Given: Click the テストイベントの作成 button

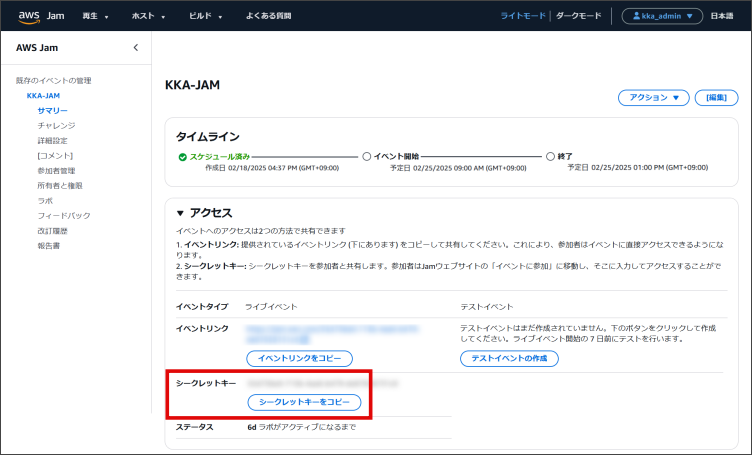Looking at the screenshot, I should click(x=508, y=358).
